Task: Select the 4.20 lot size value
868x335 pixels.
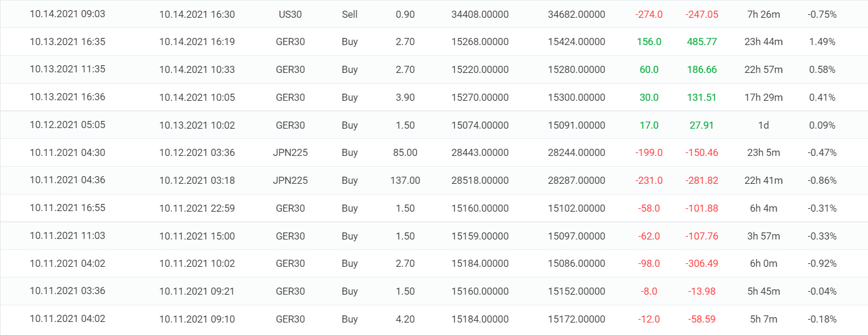Action: coord(405,319)
